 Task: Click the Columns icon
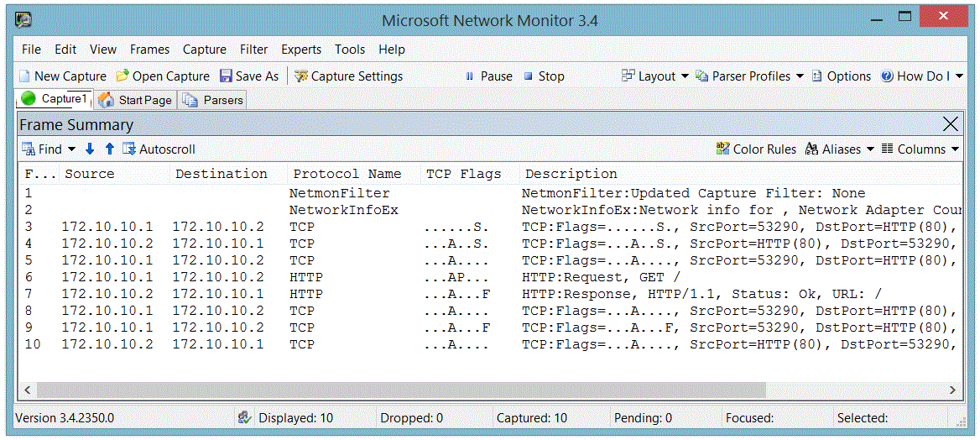click(x=887, y=149)
